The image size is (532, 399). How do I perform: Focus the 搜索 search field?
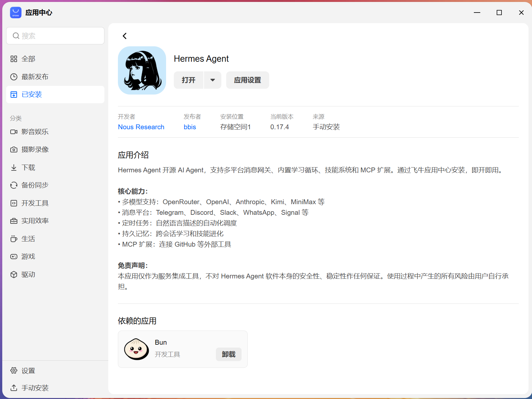55,36
